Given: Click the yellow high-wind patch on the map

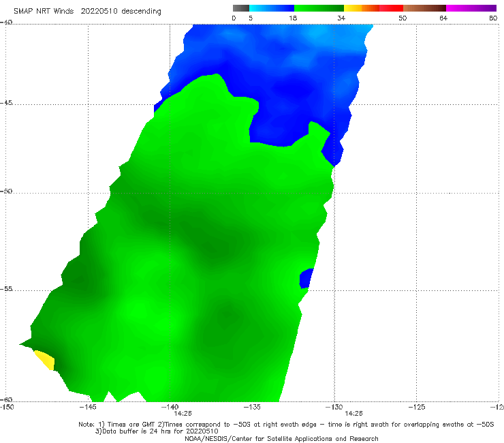Looking at the screenshot, I should [x=46, y=360].
